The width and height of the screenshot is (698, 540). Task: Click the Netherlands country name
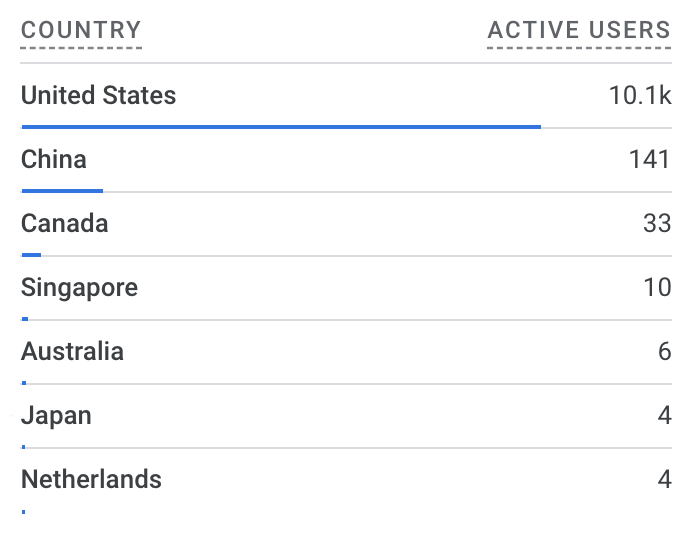click(91, 480)
